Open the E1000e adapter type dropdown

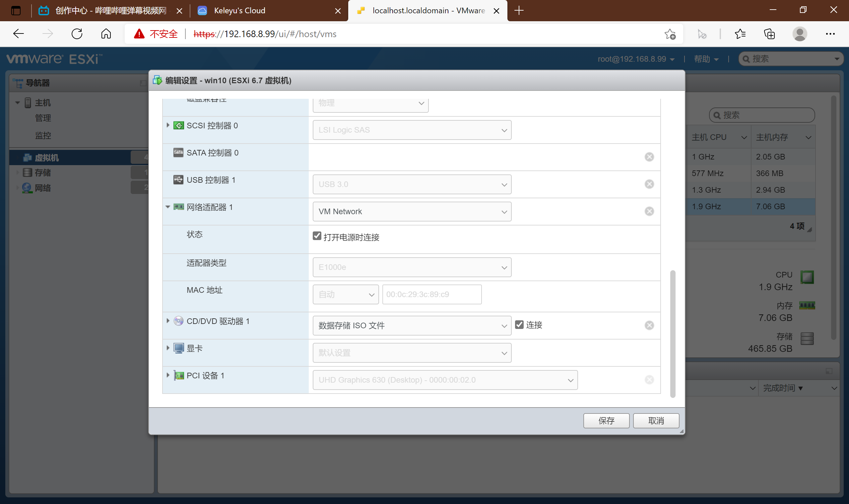[x=412, y=267]
